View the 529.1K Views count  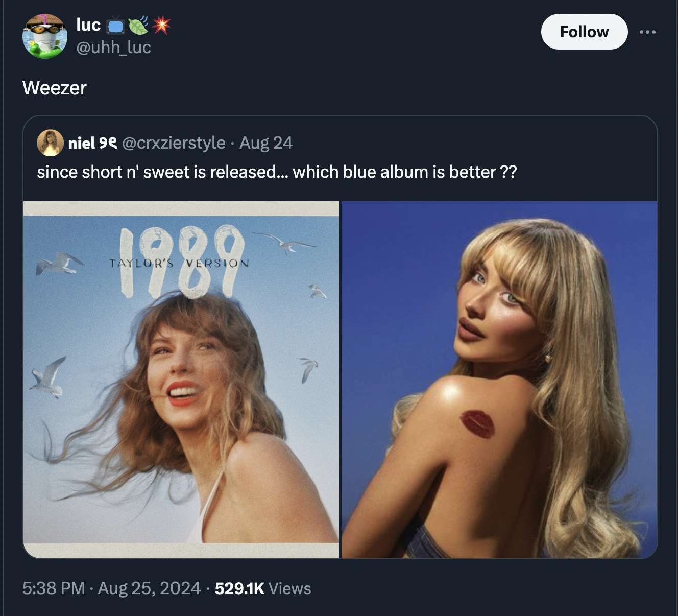click(262, 588)
